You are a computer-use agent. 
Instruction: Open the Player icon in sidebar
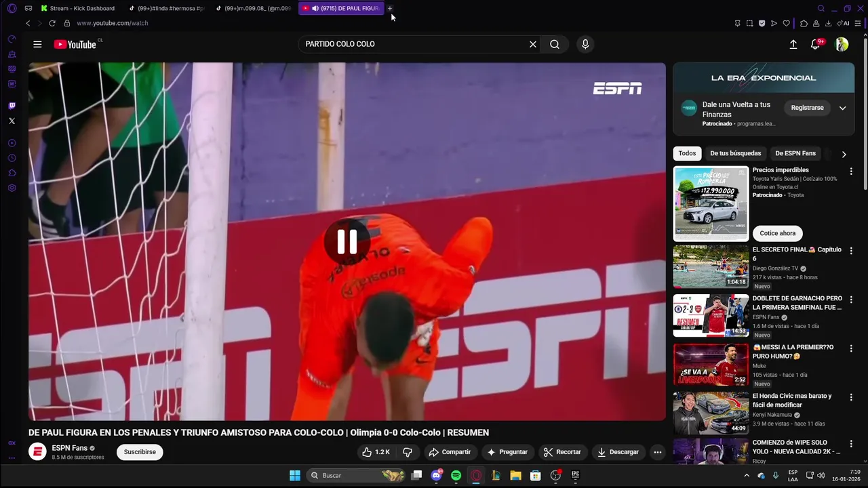(x=12, y=143)
